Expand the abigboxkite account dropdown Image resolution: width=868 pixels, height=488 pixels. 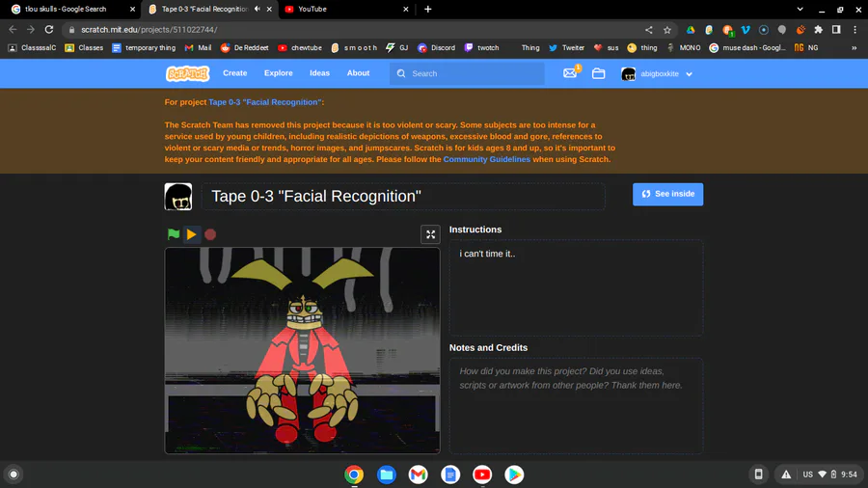pos(657,73)
